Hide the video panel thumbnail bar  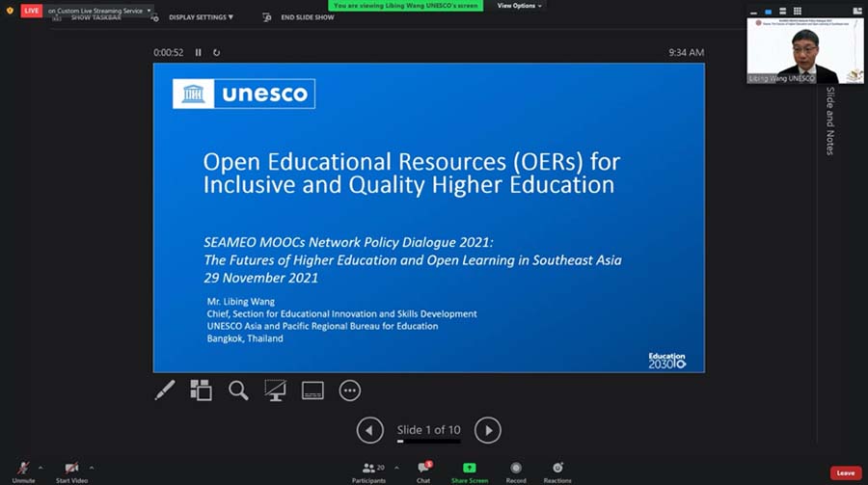coord(753,12)
